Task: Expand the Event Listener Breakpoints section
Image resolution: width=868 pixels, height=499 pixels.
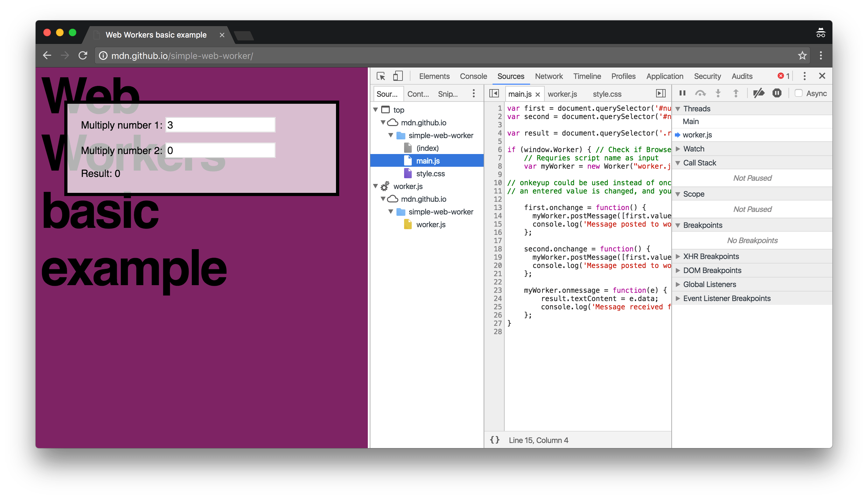Action: coord(726,299)
